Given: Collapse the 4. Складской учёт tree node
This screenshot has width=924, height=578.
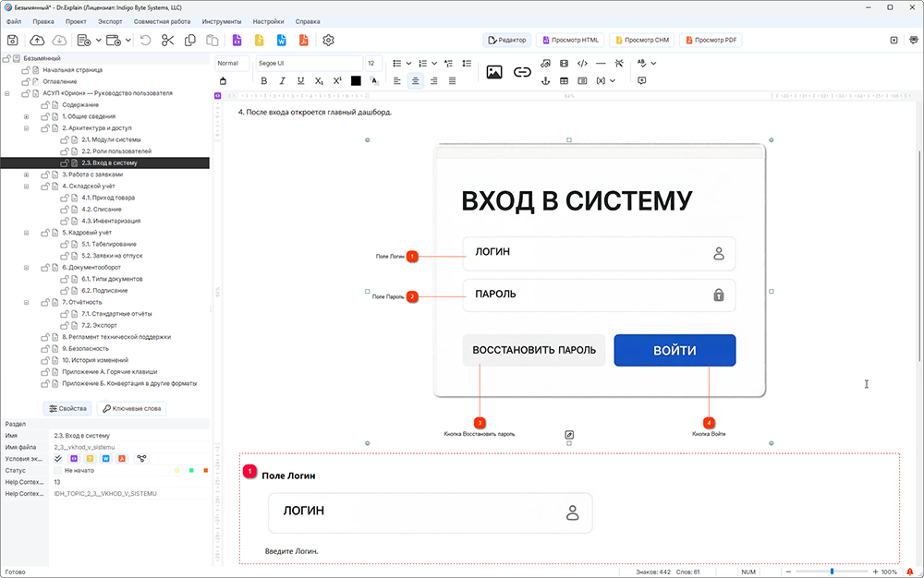Looking at the screenshot, I should 27,186.
